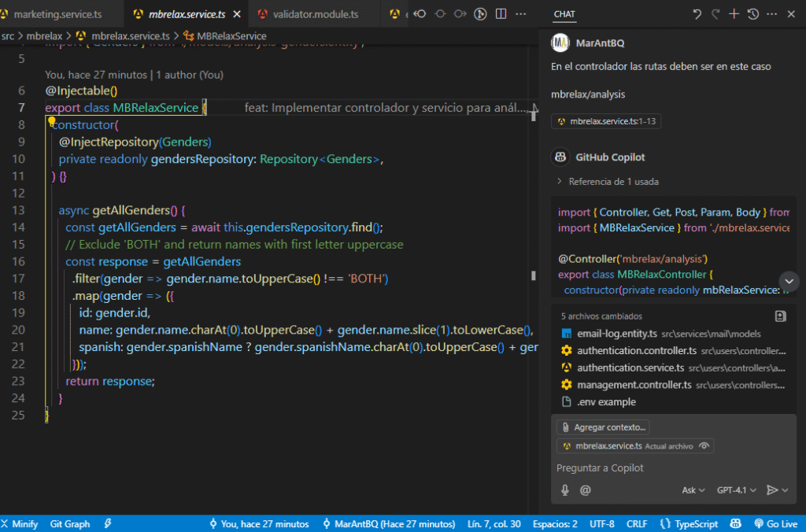Click the split editor icon
The width and height of the screenshot is (806, 532).
[x=500, y=14]
